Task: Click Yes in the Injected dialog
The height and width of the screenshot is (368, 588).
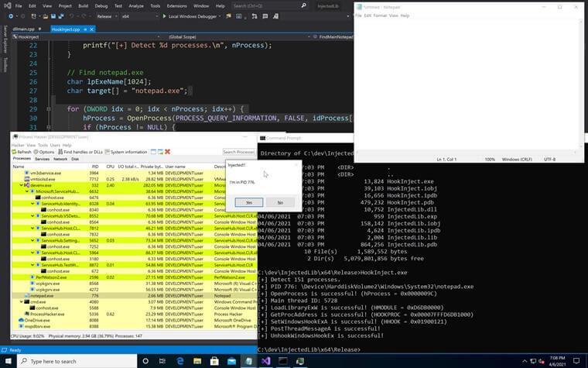Action: coord(249,202)
